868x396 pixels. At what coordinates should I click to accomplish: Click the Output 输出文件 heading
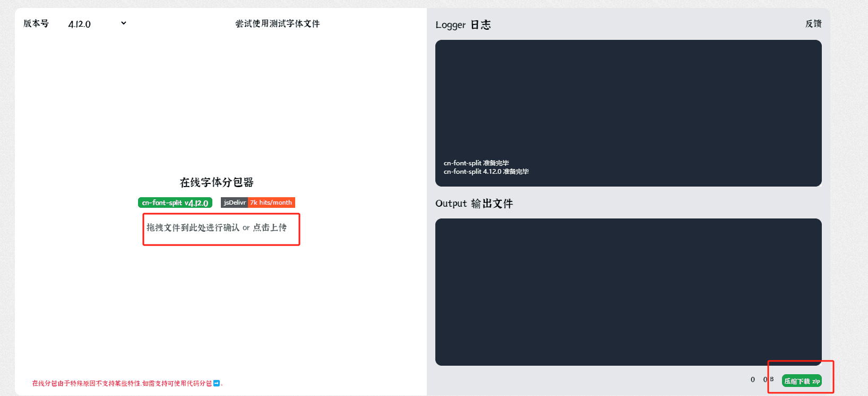tap(474, 204)
